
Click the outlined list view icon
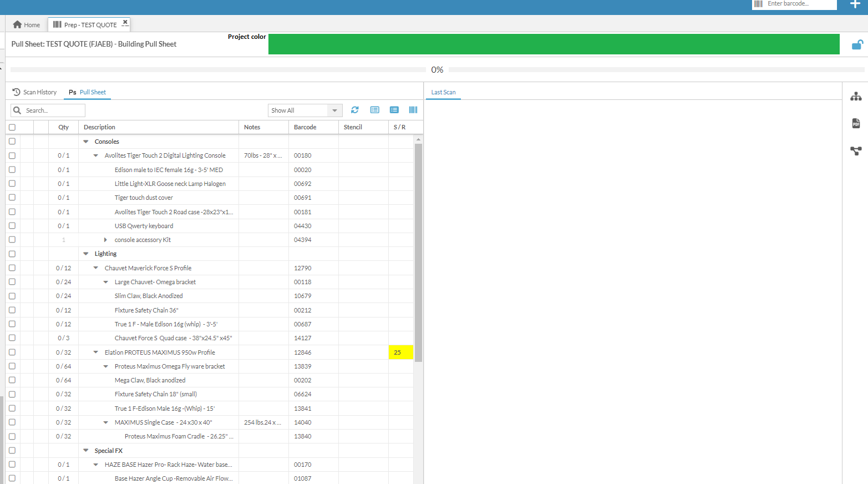375,110
